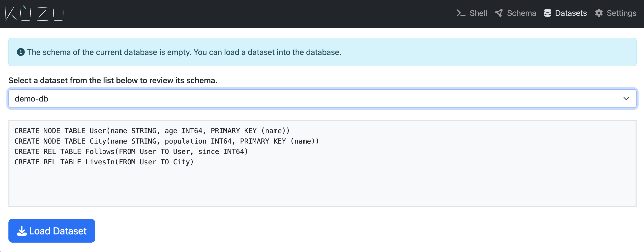Click the CREATE NODE TABLE City line
The image size is (644, 252).
click(x=166, y=141)
